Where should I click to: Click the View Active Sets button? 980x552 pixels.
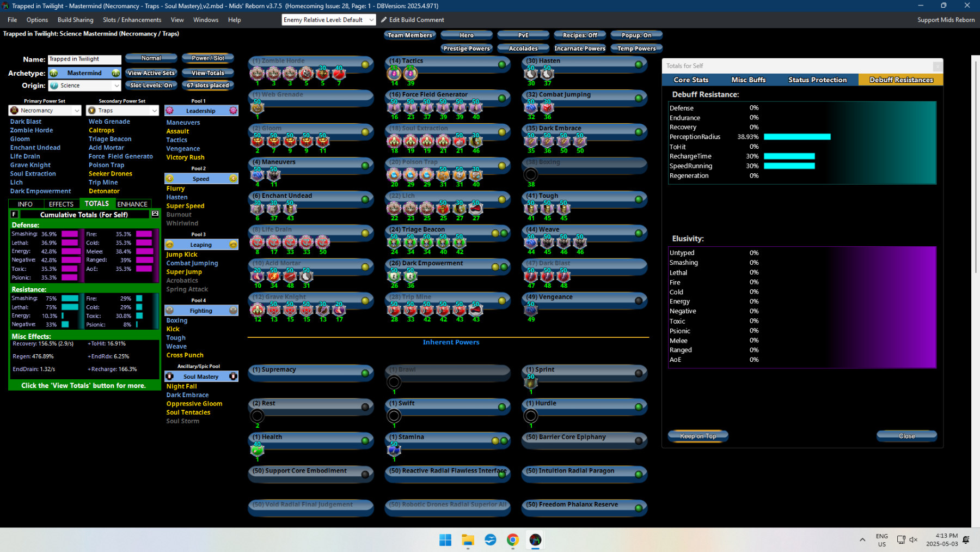tap(151, 73)
